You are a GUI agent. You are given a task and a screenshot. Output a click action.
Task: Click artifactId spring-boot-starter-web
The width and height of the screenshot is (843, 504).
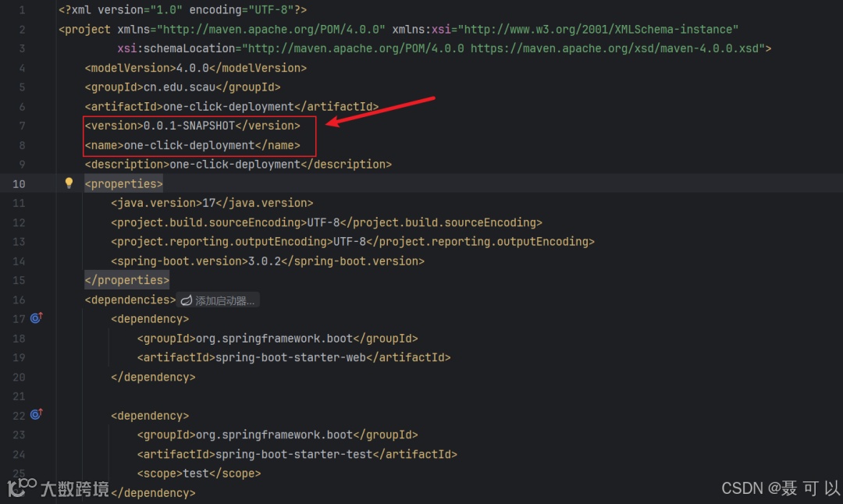[x=291, y=357]
